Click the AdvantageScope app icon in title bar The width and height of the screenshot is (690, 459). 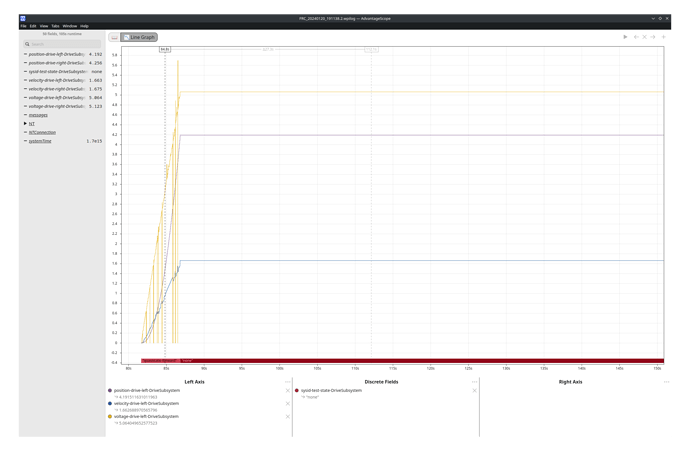click(x=23, y=18)
